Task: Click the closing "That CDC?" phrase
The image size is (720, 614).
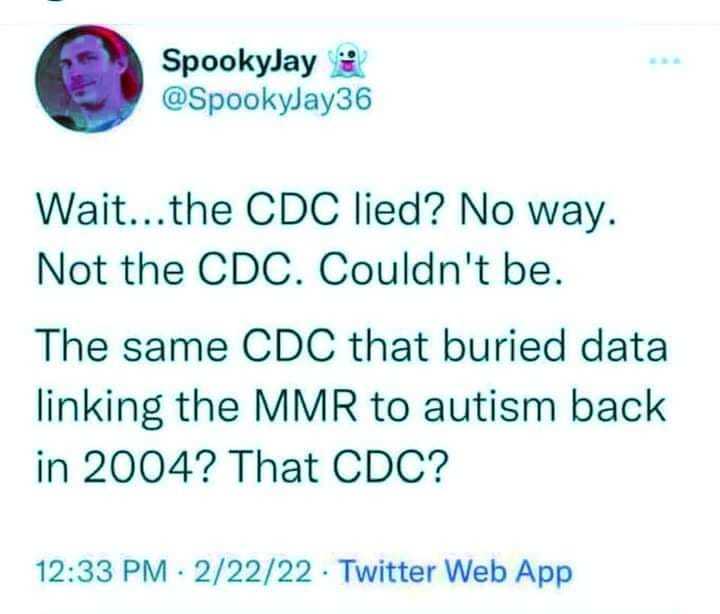Action: (x=324, y=466)
